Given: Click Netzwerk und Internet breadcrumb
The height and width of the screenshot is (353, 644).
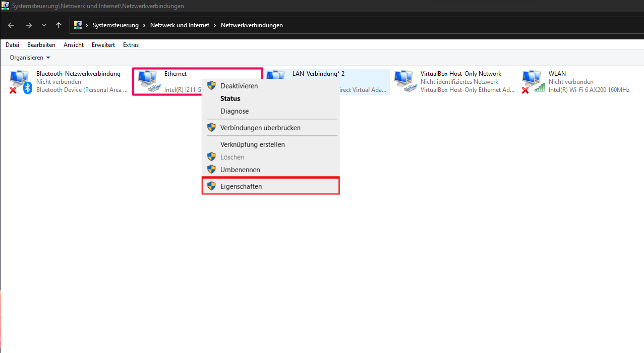Looking at the screenshot, I should [180, 25].
